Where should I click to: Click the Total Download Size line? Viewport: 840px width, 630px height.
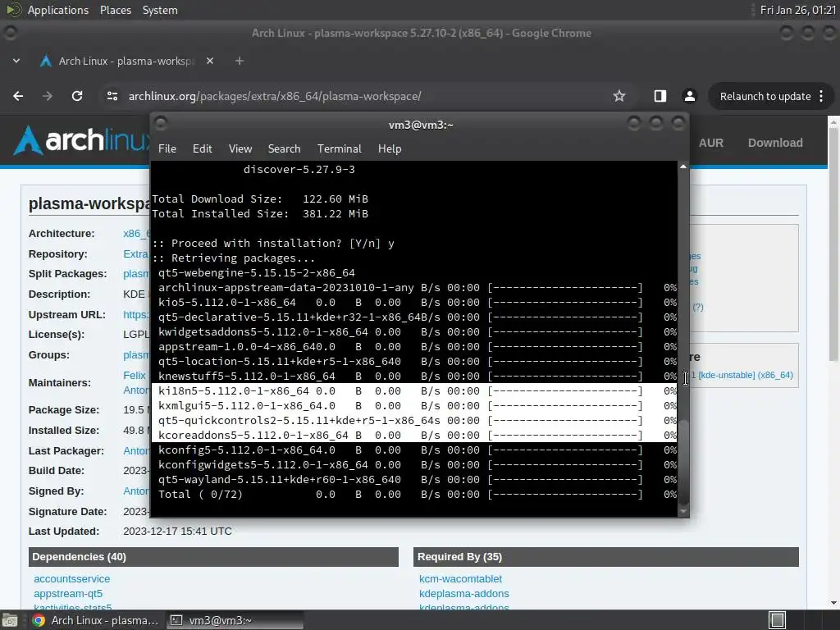[x=260, y=199]
